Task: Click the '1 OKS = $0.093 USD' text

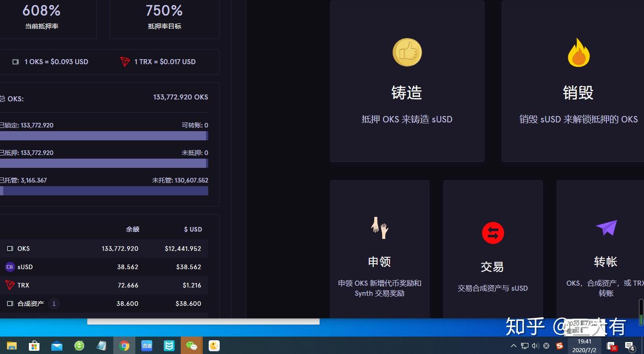Action: click(x=56, y=61)
